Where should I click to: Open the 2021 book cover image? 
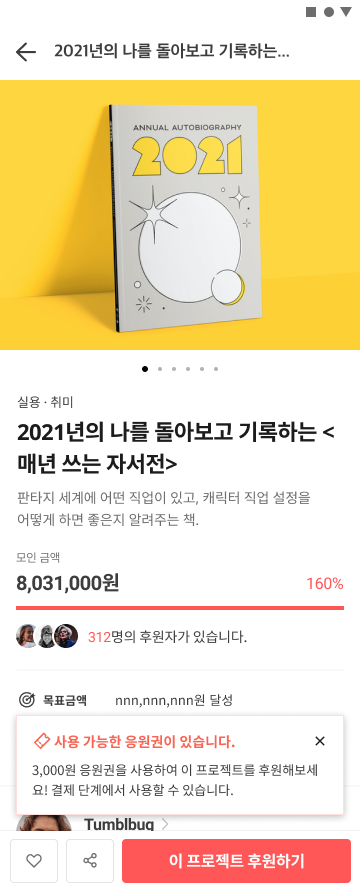coord(186,219)
